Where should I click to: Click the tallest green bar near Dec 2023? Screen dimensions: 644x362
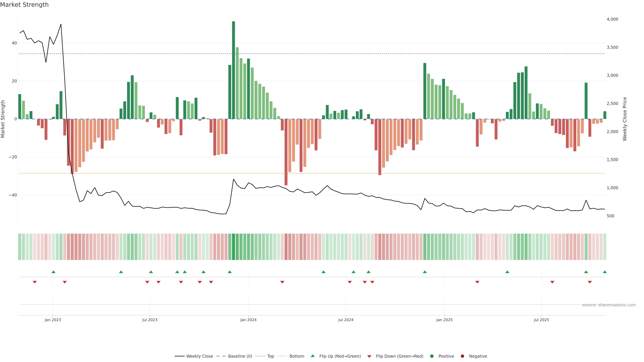point(233,70)
